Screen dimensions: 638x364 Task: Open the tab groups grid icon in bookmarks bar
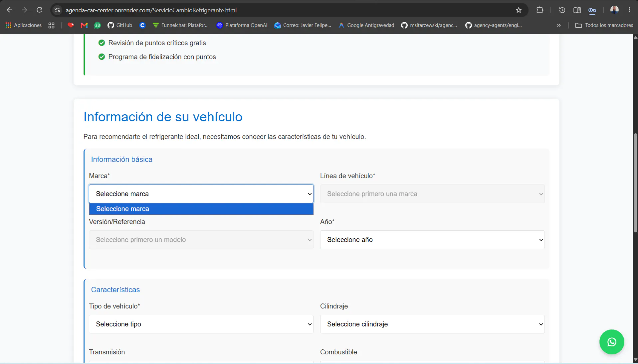coord(51,25)
